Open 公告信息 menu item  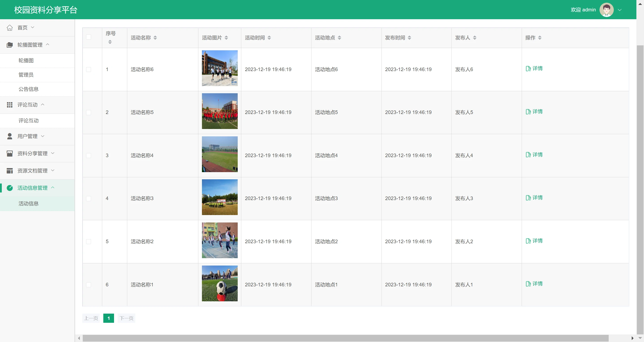pyautogui.click(x=28, y=89)
